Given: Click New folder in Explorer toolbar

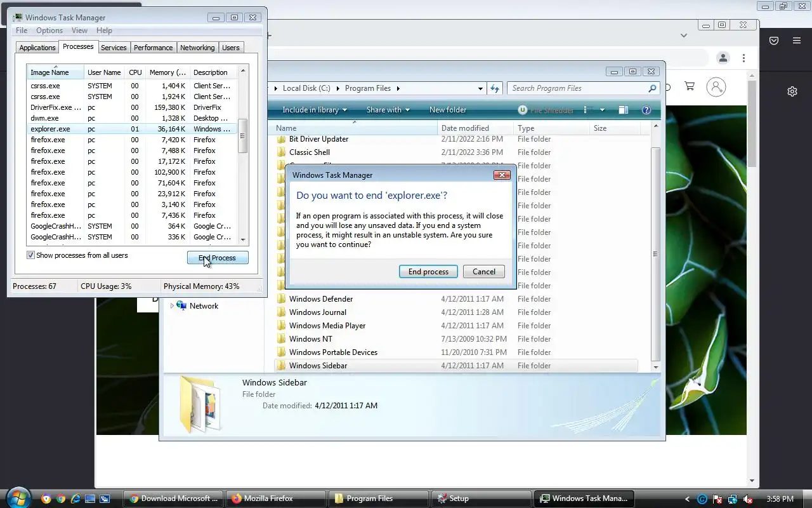Looking at the screenshot, I should tap(448, 110).
